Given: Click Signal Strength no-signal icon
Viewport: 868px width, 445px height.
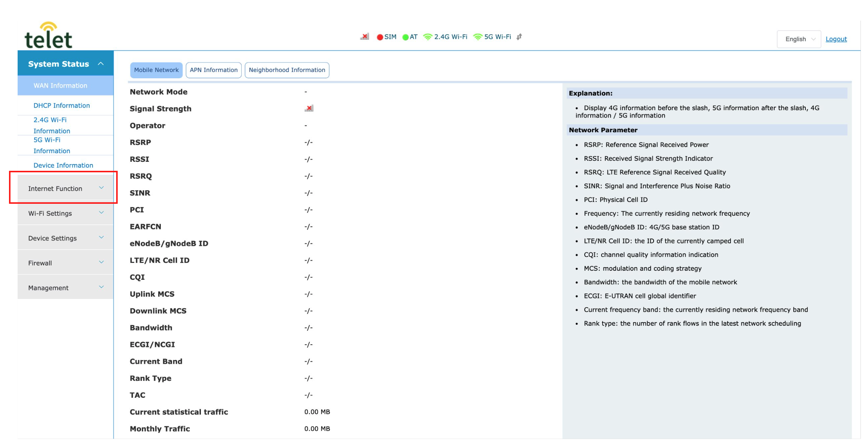Looking at the screenshot, I should click(309, 109).
